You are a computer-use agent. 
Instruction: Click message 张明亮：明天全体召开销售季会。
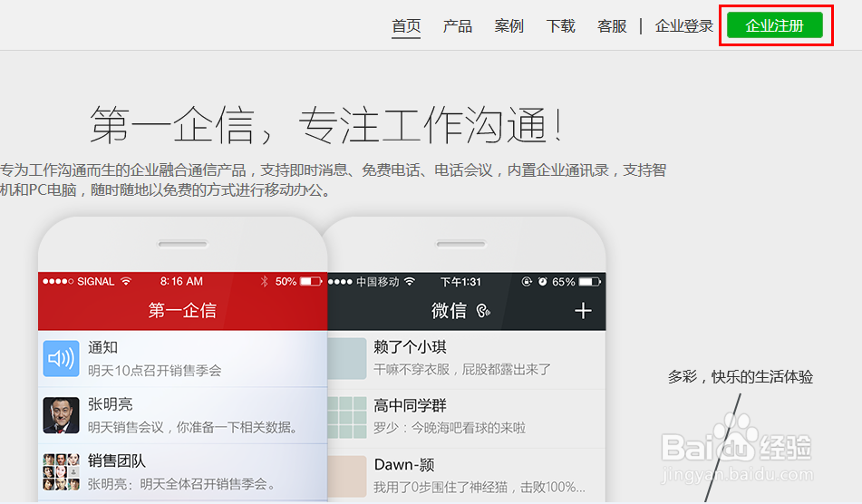point(181,484)
